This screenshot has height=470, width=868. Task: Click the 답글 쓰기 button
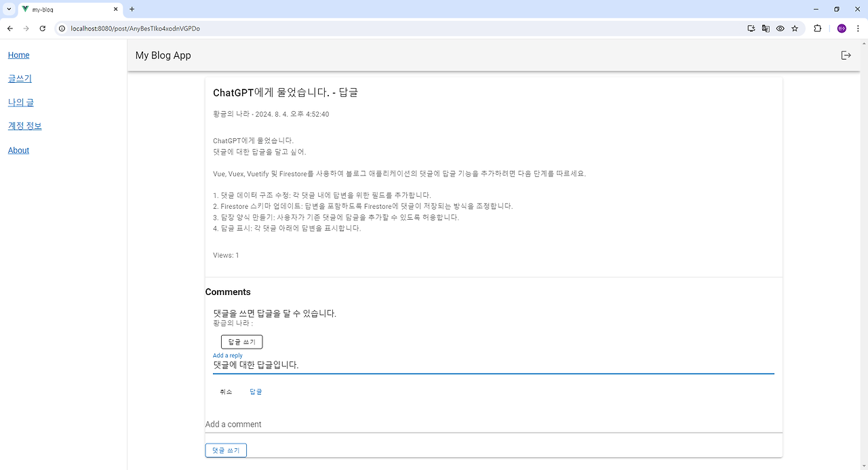pos(241,342)
